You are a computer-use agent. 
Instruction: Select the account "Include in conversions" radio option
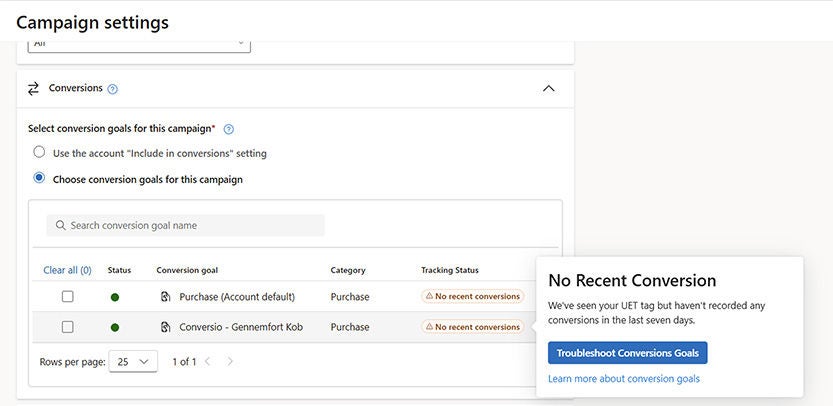(x=39, y=153)
